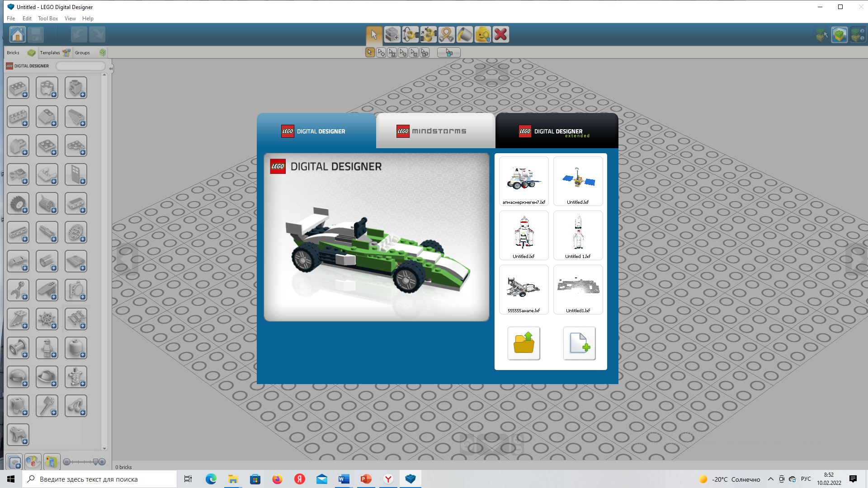The height and width of the screenshot is (488, 868).
Task: Click the plus zoom-in palette button
Action: [x=102, y=462]
